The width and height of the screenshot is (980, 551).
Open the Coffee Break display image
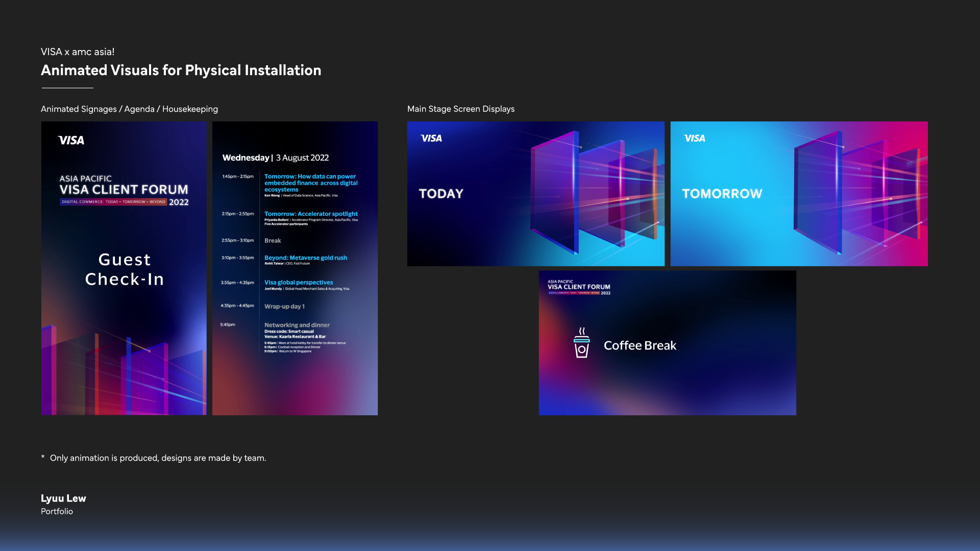click(x=715, y=378)
